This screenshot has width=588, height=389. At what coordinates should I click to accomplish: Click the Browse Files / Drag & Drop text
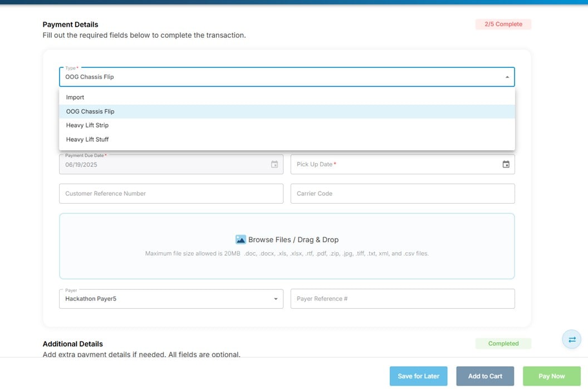pyautogui.click(x=293, y=240)
